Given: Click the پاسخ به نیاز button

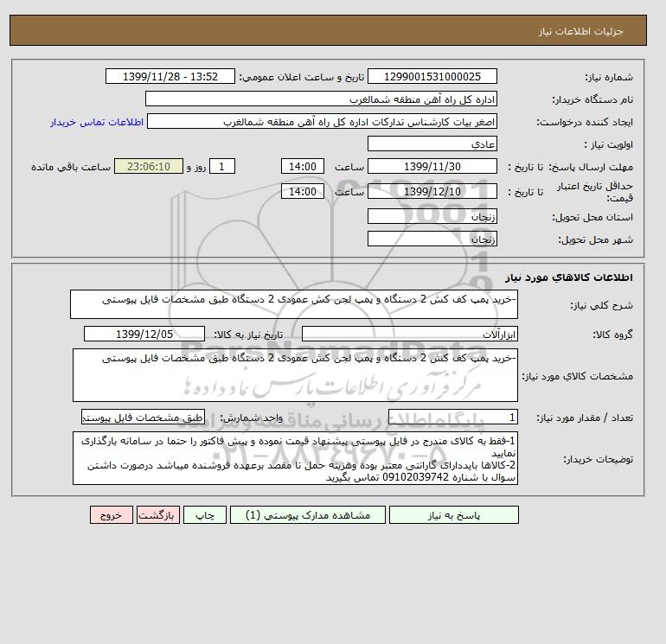Looking at the screenshot, I should pyautogui.click(x=453, y=515).
